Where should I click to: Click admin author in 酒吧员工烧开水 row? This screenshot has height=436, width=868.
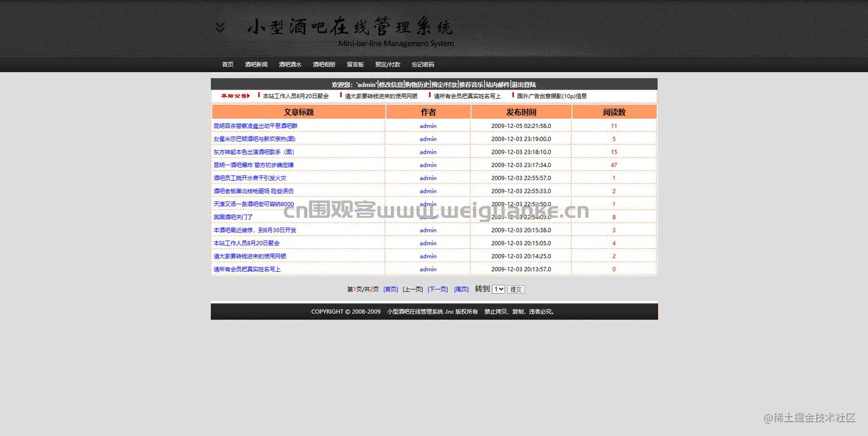(428, 178)
